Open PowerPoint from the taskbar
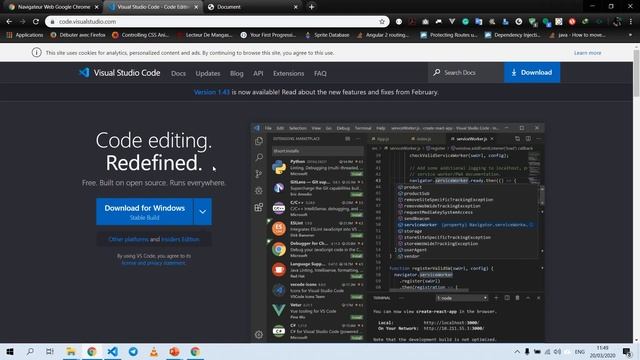Screen dimensions: 640x360 (x=174, y=351)
